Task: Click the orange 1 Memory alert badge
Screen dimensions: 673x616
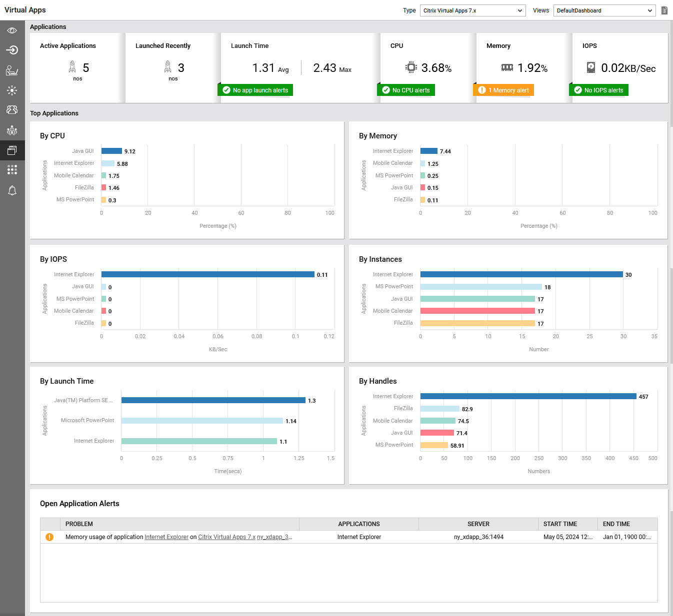Action: click(503, 90)
